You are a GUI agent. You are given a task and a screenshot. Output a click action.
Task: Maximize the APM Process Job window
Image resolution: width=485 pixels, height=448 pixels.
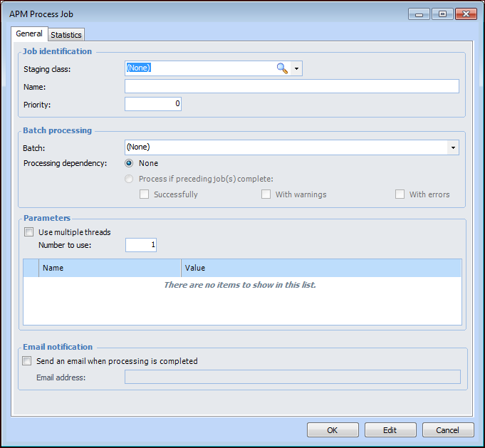[442, 14]
